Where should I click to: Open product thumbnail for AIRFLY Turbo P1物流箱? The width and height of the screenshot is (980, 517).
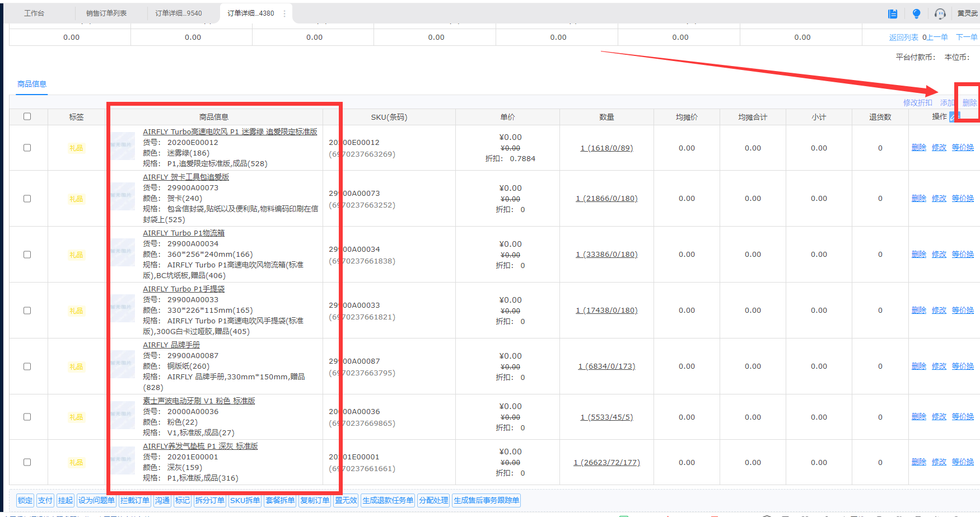[x=122, y=252]
